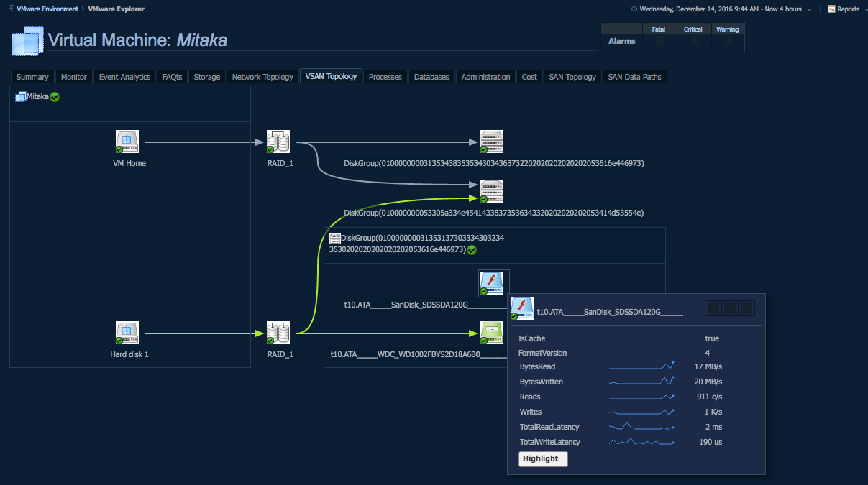Image resolution: width=868 pixels, height=485 pixels.
Task: Select the VSAN Topology tab
Action: (331, 76)
